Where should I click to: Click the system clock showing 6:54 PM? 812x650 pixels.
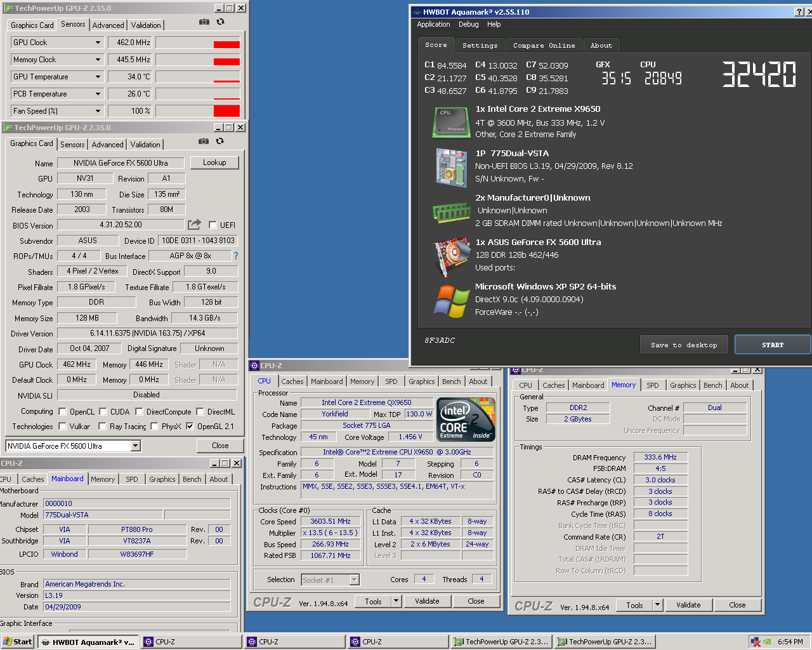tap(790, 642)
